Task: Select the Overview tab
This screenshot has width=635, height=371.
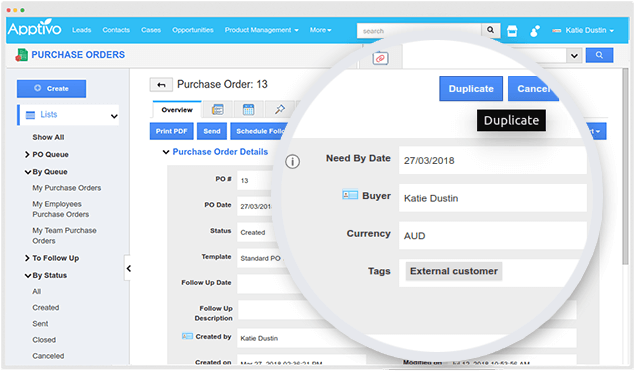Action: (177, 110)
